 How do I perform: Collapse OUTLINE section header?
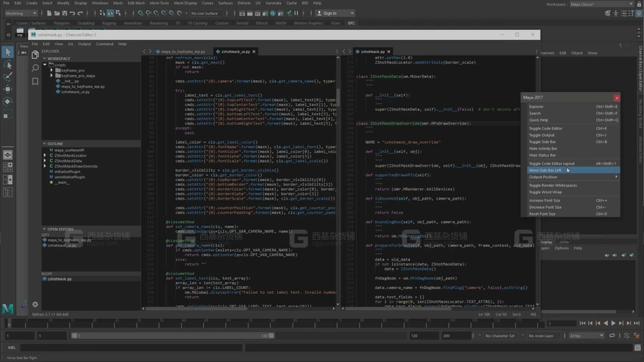[x=91, y=144]
